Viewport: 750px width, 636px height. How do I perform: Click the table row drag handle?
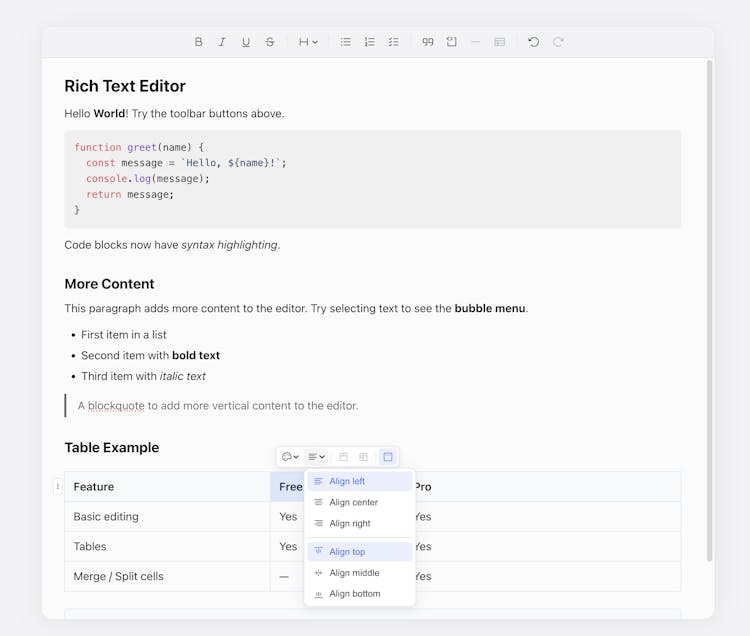point(57,487)
